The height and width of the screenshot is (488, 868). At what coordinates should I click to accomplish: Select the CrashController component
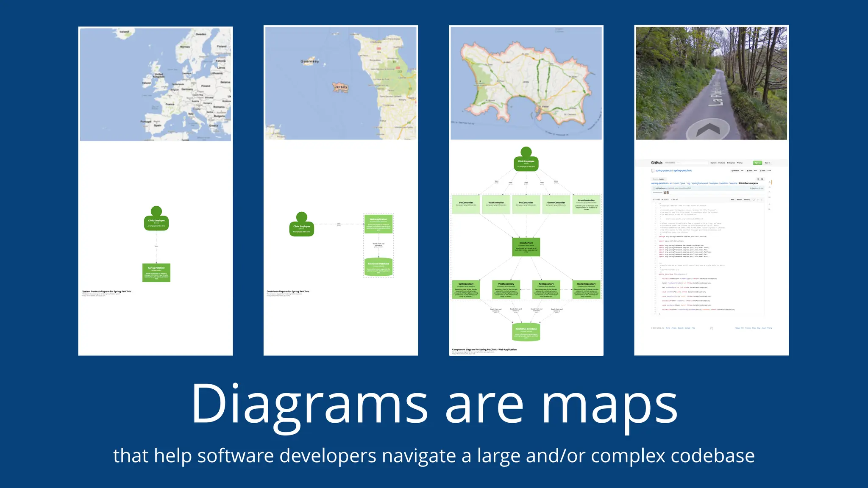coord(586,204)
